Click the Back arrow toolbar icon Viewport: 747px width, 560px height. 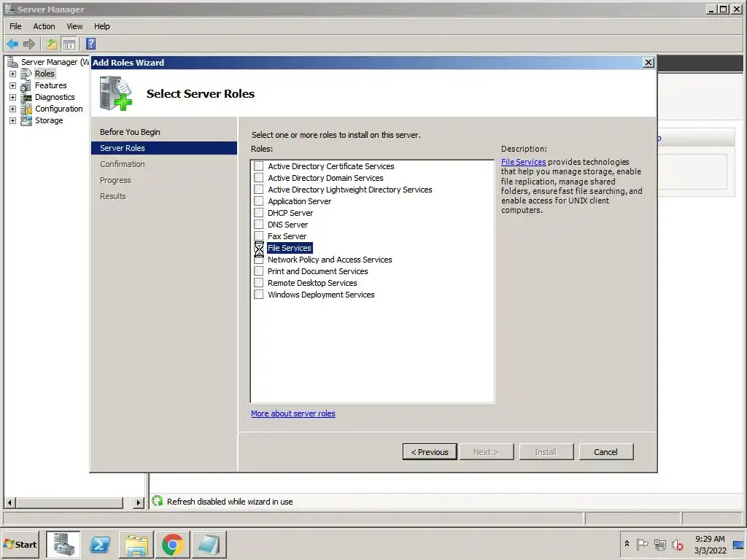point(12,44)
